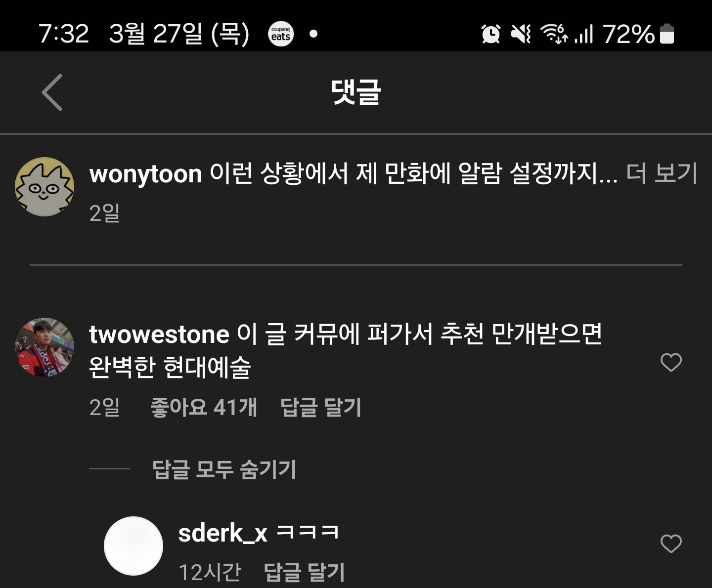The width and height of the screenshot is (712, 588).
Task: Tap the back arrow in the 댓글 header
Action: click(x=52, y=92)
